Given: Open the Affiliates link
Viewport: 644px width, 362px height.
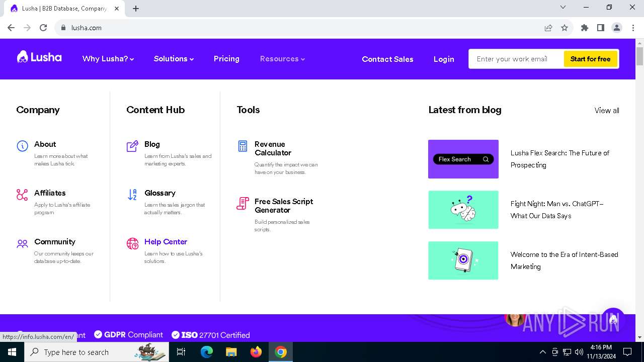Looking at the screenshot, I should 50,193.
